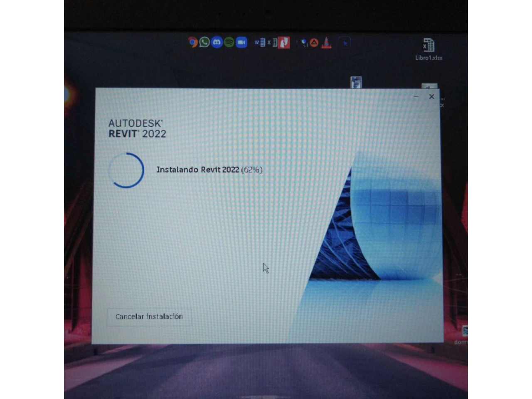This screenshot has width=532, height=399.
Task: Open the Libro1.xlsx desktop file
Action: [x=429, y=49]
